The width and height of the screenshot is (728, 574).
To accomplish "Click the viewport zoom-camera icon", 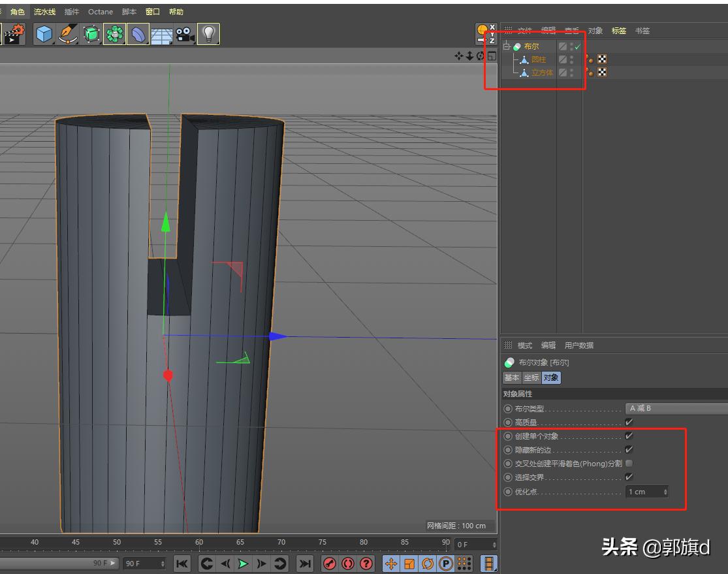I will click(x=469, y=56).
